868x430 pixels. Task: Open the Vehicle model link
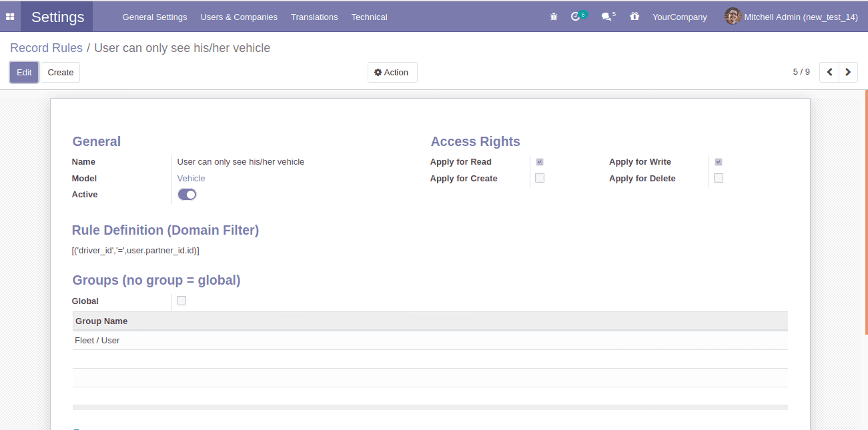pos(191,178)
